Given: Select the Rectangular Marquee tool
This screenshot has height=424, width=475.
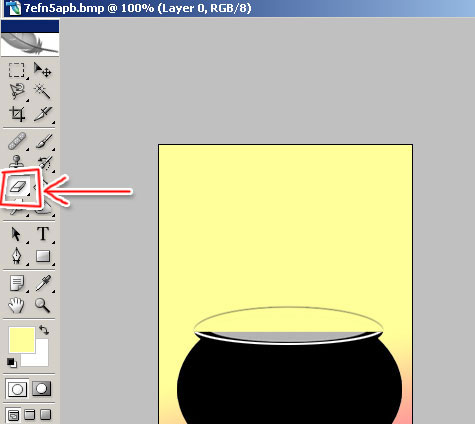Looking at the screenshot, I should point(16,70).
